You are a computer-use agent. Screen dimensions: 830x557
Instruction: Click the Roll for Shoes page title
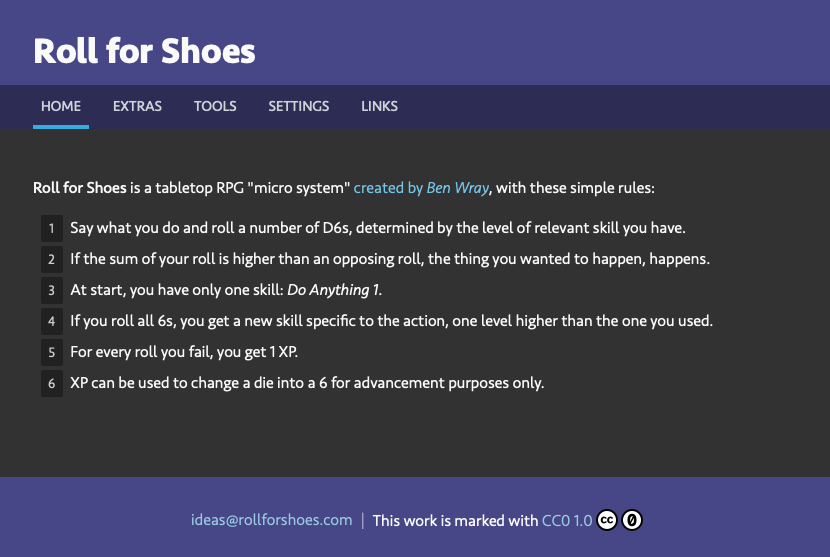(144, 51)
